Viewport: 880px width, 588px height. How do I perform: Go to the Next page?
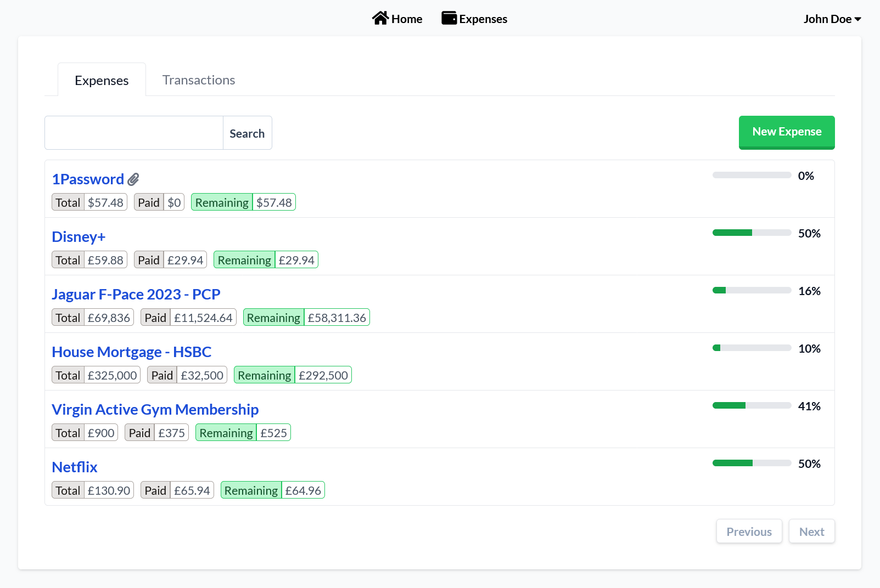click(811, 532)
